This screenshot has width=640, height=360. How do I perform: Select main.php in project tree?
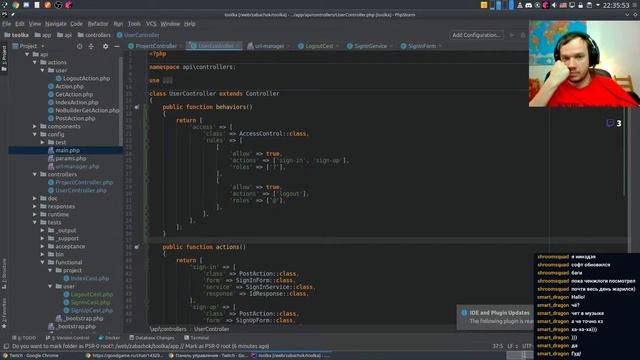pyautogui.click(x=65, y=151)
